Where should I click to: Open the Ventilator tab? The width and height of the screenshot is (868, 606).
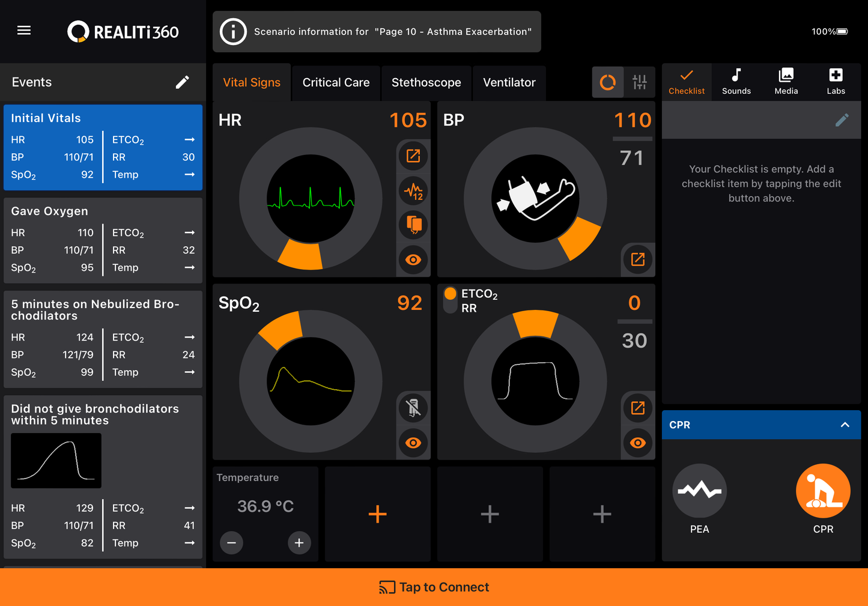tap(509, 82)
